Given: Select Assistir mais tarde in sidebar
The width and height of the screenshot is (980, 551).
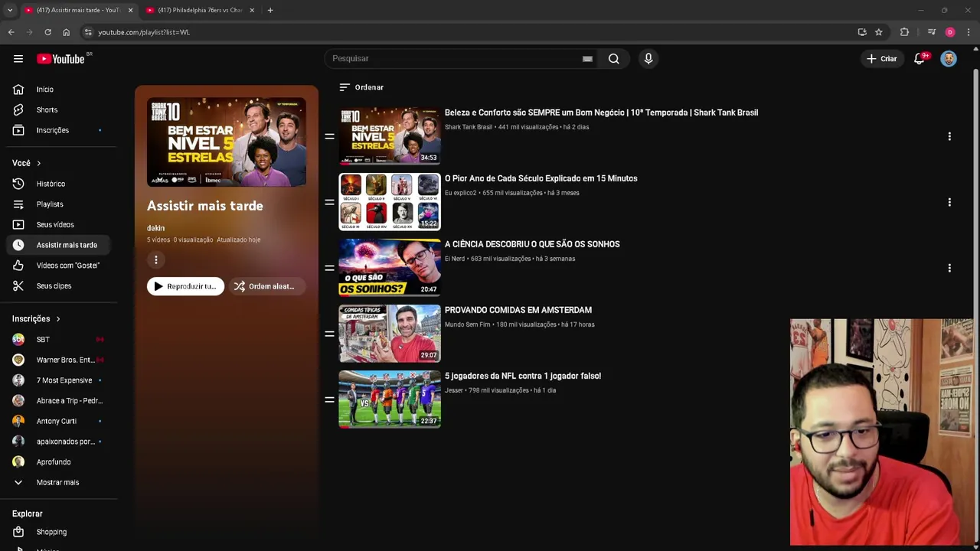Looking at the screenshot, I should pyautogui.click(x=60, y=245).
